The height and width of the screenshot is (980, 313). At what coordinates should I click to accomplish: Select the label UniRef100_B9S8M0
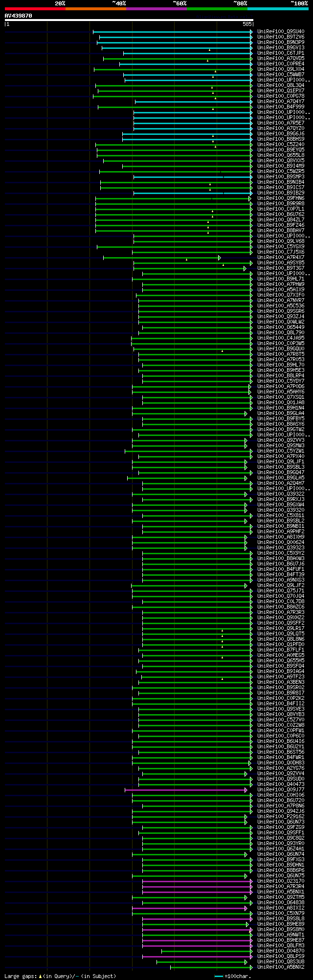tap(281, 929)
